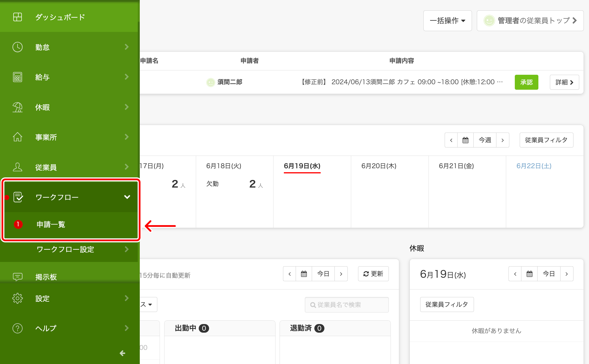Open 申請一覧 in the workflow menu

point(51,224)
